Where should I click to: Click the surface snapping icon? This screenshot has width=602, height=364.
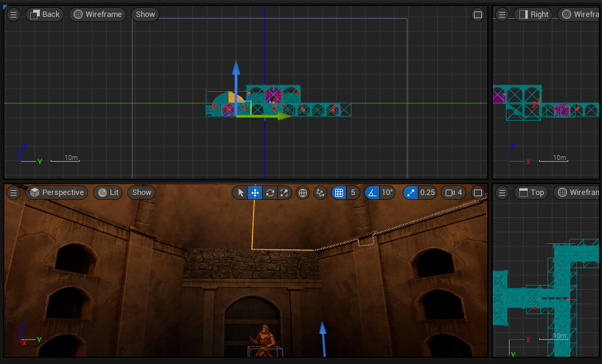click(x=319, y=193)
